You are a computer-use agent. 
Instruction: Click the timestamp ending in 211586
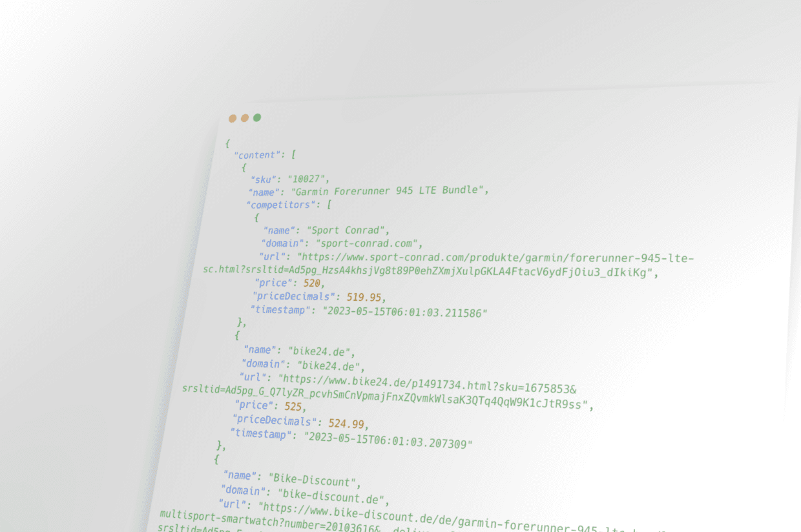point(404,312)
